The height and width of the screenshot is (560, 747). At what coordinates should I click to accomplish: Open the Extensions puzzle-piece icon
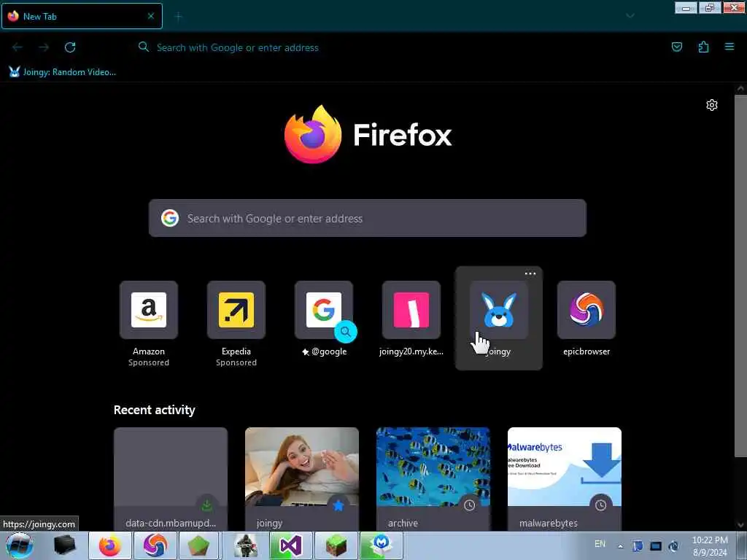pyautogui.click(x=703, y=47)
